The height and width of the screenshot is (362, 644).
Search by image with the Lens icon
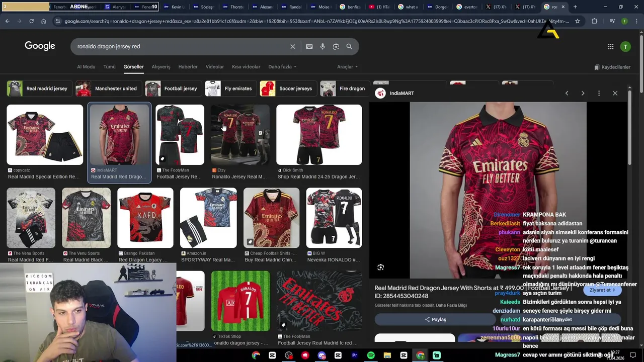336,46
